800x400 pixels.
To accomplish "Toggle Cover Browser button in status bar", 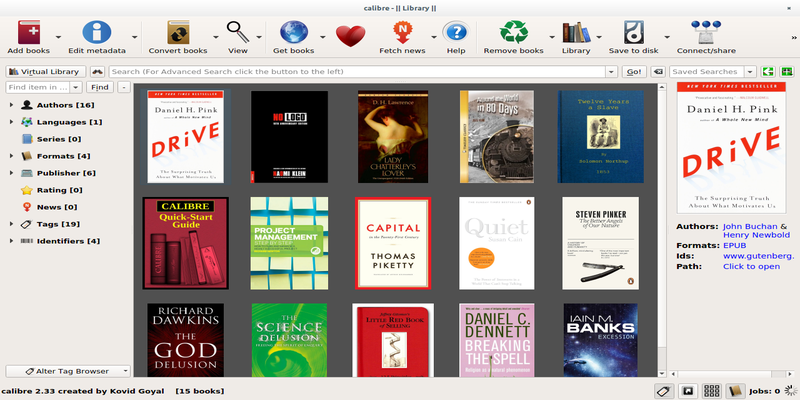I will click(688, 391).
